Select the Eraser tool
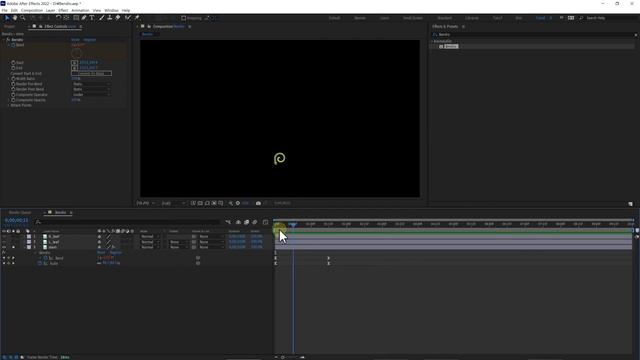 click(x=118, y=18)
